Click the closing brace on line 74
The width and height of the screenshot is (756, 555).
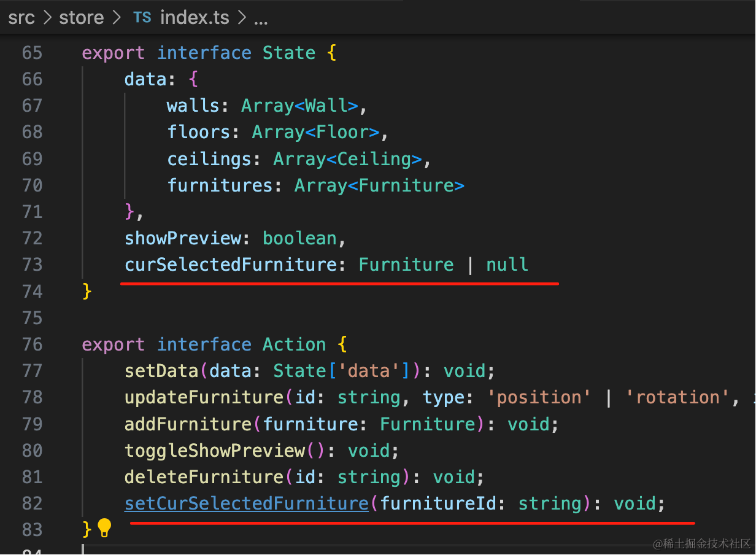87,291
